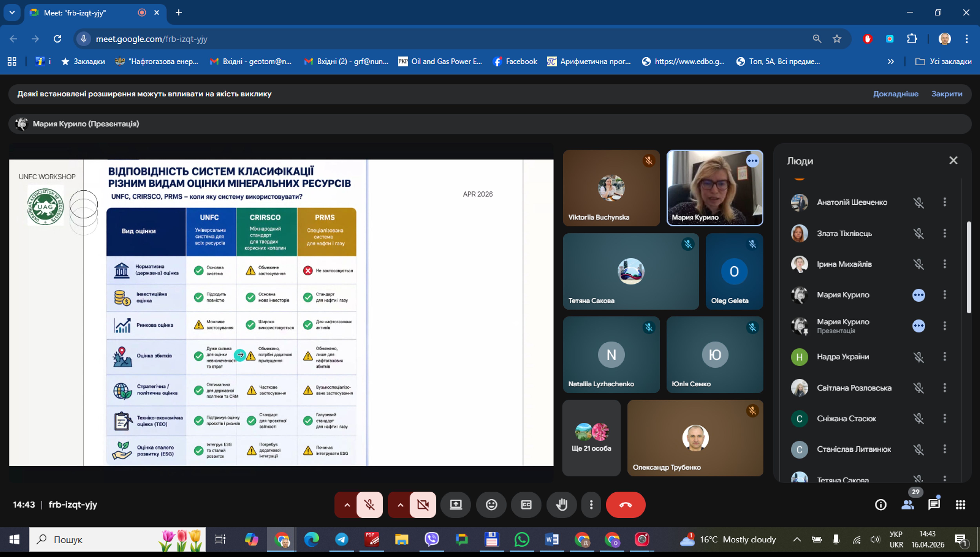Turn on captions with the CC button

point(527,505)
